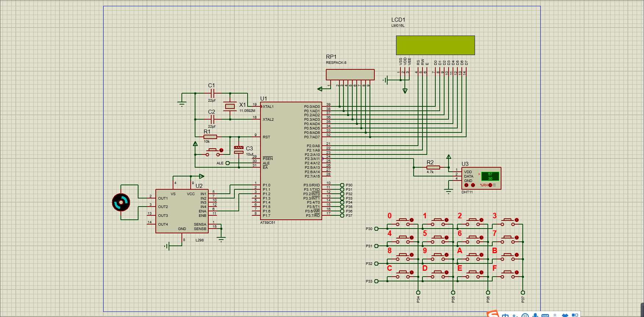
Task: Click the reset pushbutton below R1
Action: (x=214, y=152)
